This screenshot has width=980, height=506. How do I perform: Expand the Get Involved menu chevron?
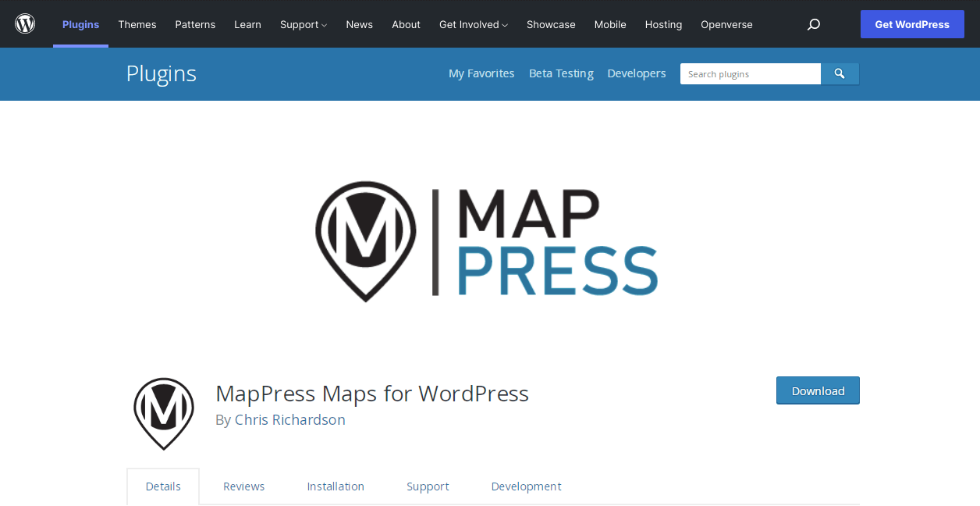click(506, 24)
